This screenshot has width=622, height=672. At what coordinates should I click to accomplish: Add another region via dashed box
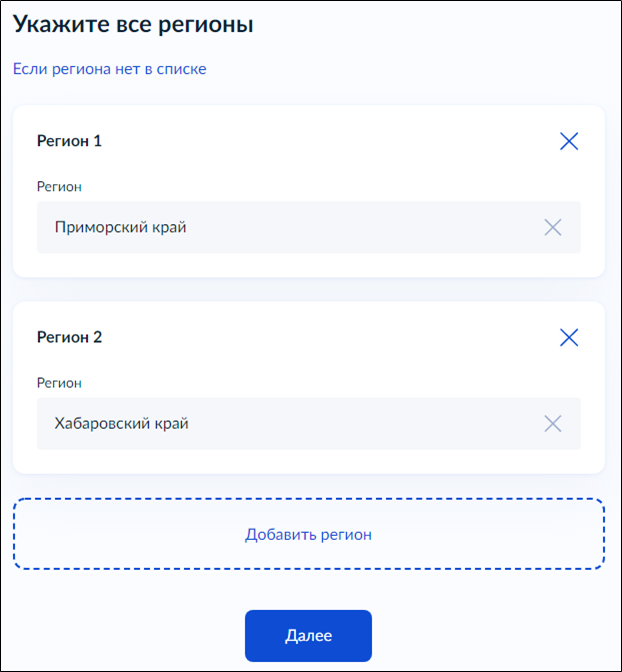[308, 534]
